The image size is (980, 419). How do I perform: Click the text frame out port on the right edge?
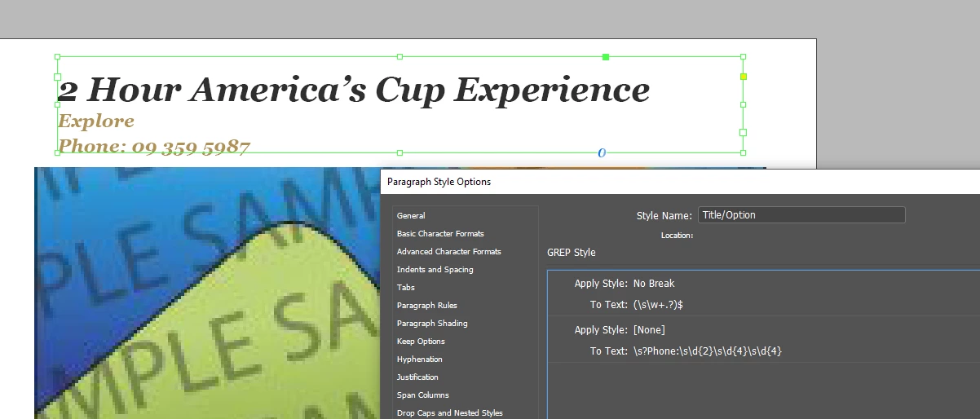coord(743,131)
